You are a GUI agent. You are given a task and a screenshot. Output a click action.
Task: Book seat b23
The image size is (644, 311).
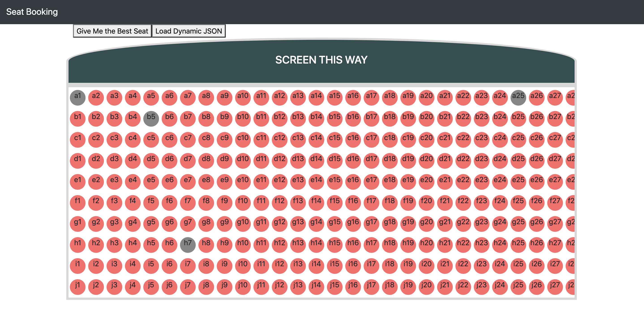pos(481,118)
